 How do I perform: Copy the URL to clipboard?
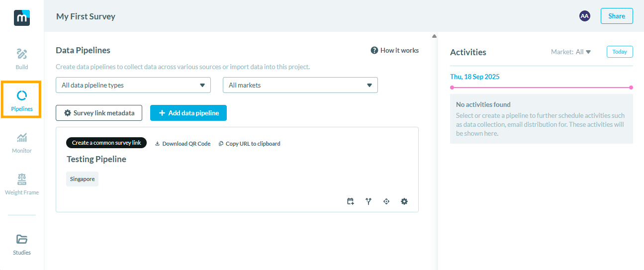pos(250,144)
